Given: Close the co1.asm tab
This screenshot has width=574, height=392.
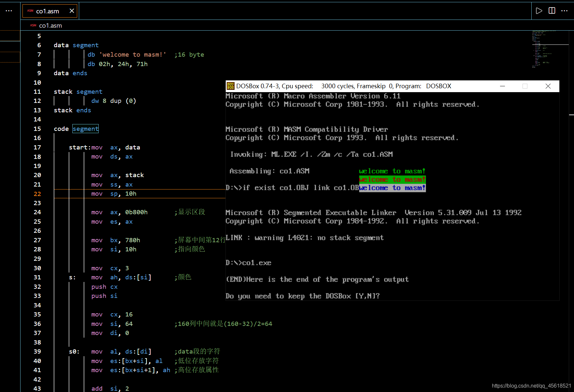Looking at the screenshot, I should click(72, 11).
